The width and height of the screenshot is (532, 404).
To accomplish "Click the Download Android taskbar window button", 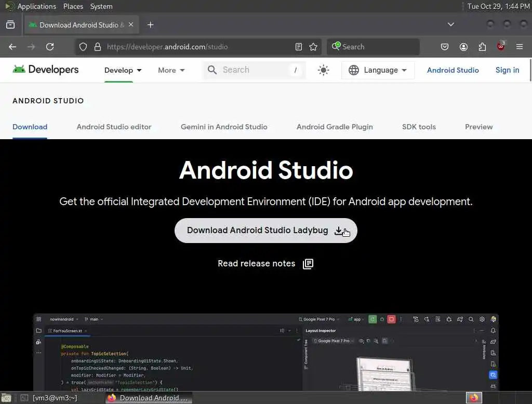I will coord(149,398).
